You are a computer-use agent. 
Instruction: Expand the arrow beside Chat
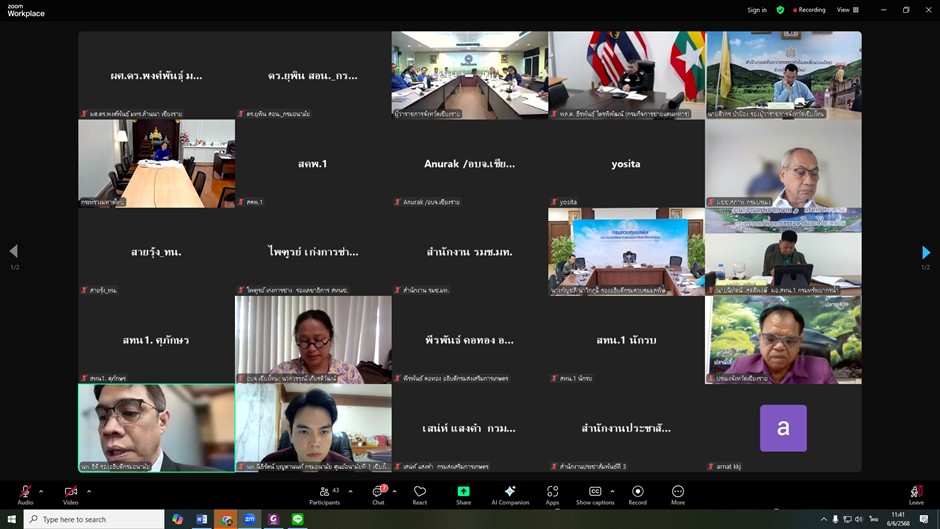tap(394, 491)
